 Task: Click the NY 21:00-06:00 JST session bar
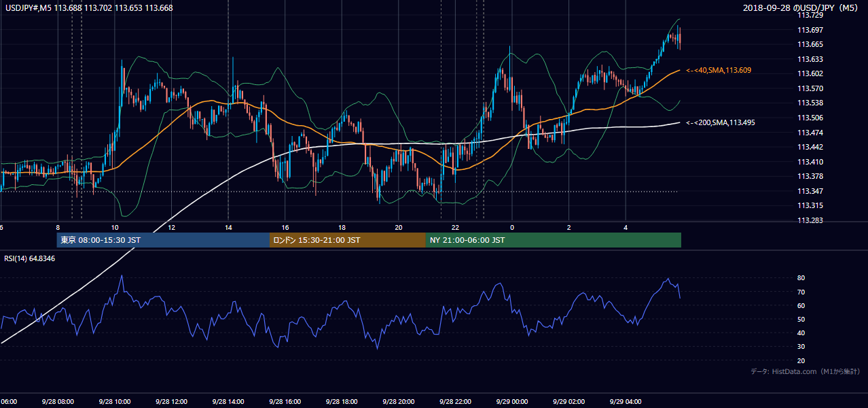[x=554, y=240]
